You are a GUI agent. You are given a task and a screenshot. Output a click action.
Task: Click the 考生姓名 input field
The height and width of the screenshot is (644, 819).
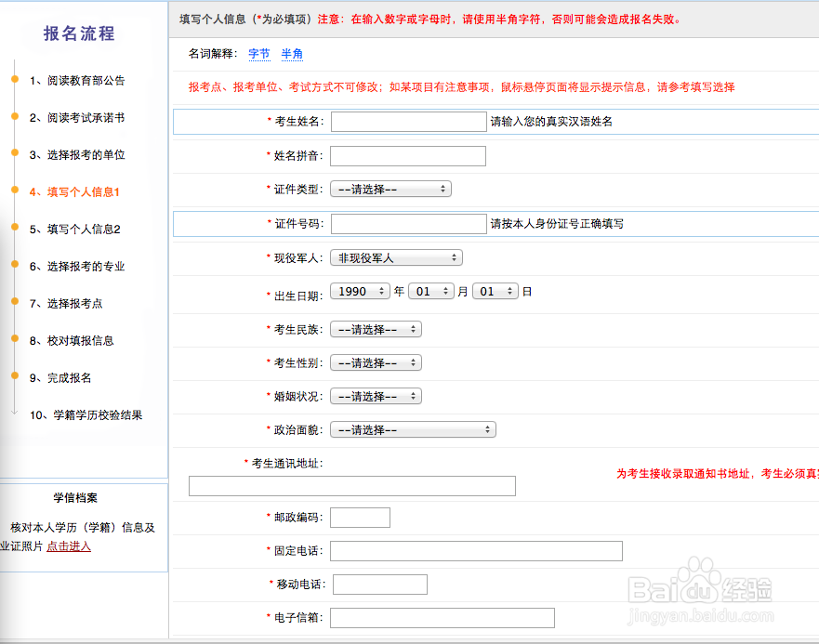coord(409,121)
